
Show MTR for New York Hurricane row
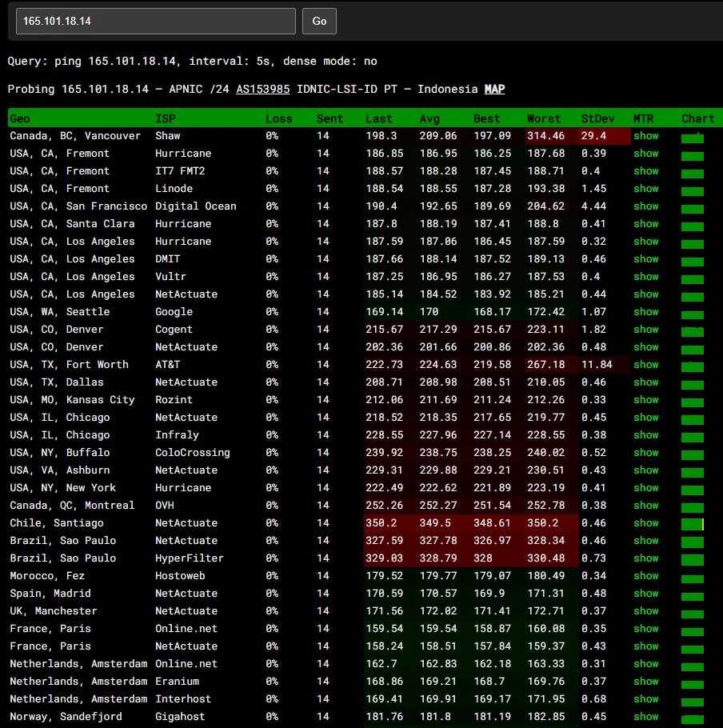[646, 487]
